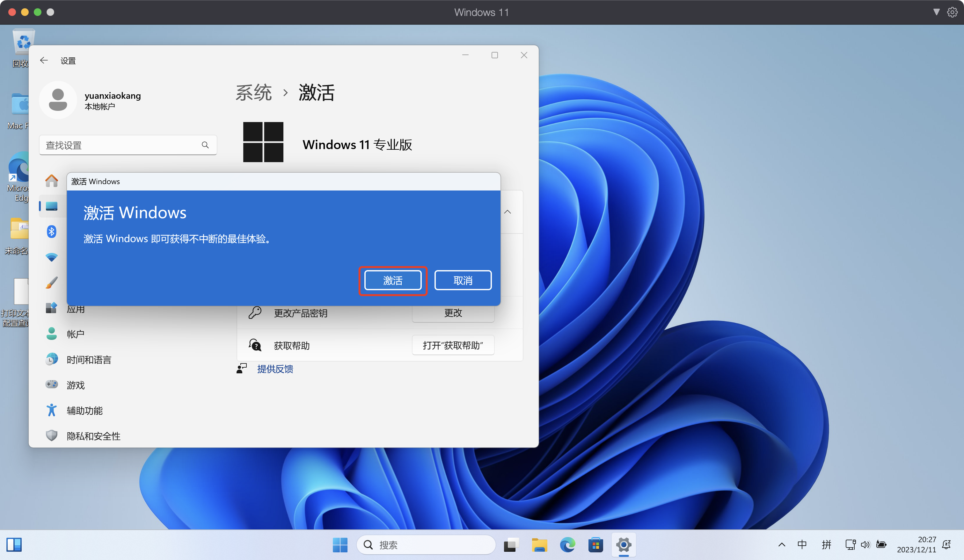Viewport: 964px width, 560px height.
Task: Switch the 中 input language indicator
Action: coord(802,545)
